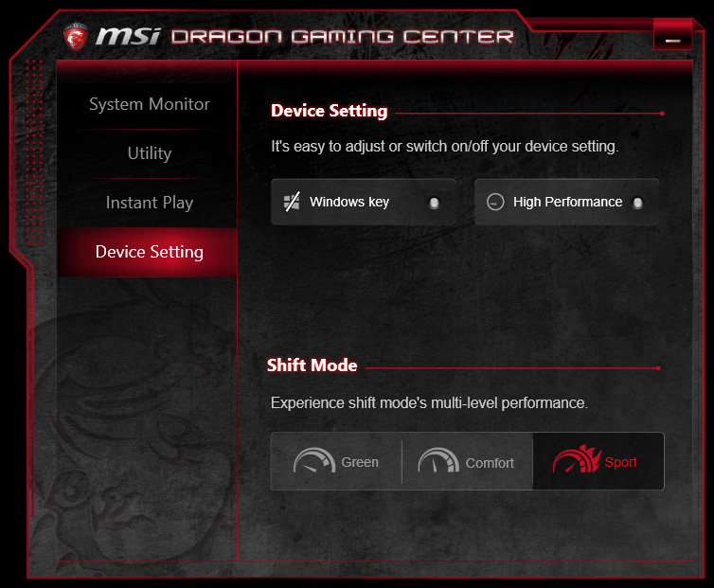Toggle the Windows key indicator light
Viewport: 714px width, 588px height.
point(434,203)
